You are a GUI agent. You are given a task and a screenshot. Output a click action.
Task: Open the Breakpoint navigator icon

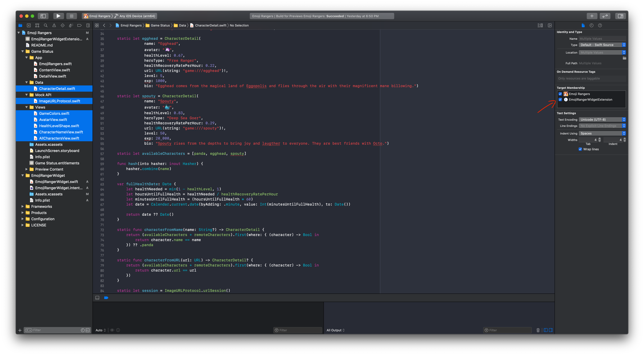point(80,25)
